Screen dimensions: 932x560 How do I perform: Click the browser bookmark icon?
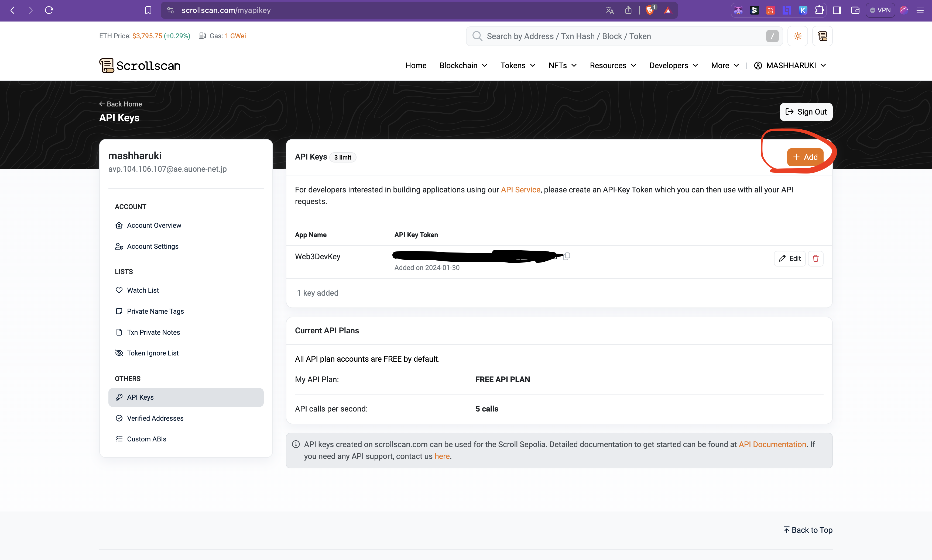(x=148, y=10)
